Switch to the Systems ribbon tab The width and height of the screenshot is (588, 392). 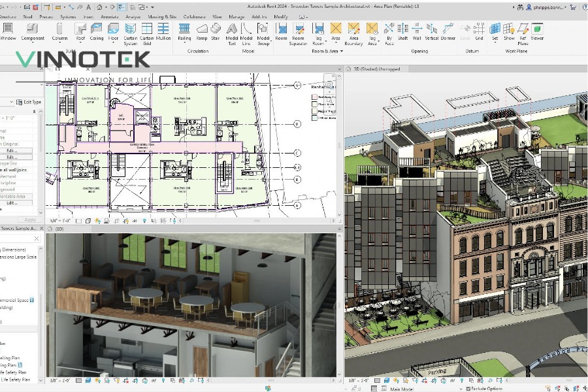pos(68,17)
